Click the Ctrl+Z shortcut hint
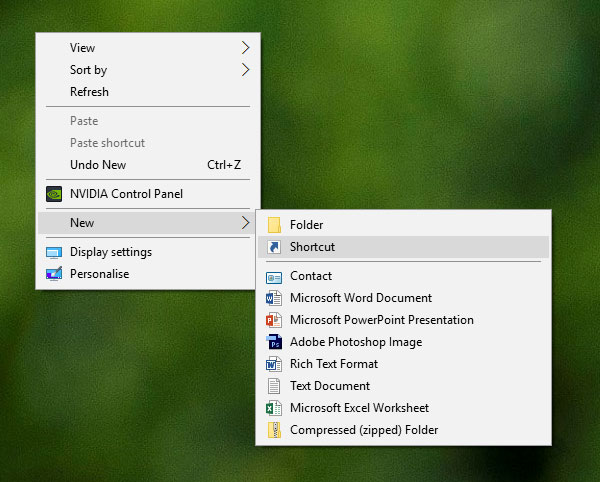The image size is (600, 482). click(224, 165)
